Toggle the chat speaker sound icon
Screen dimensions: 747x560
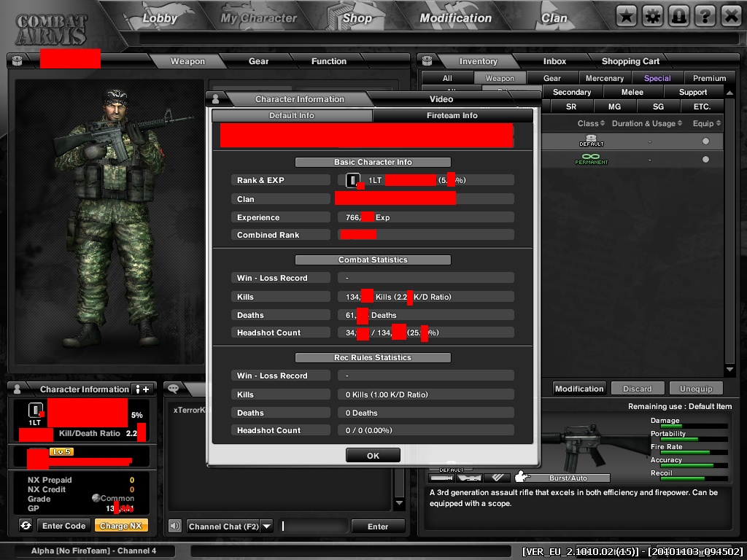(175, 526)
